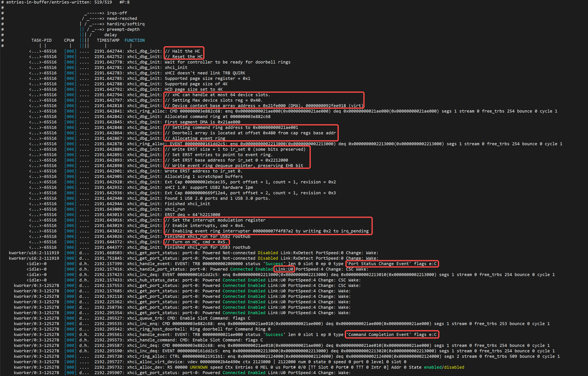Click 'Found 1 USB 2.0 ports and 1 USB 3.0 ports.'
This screenshot has height=376, width=588.
click(x=217, y=198)
